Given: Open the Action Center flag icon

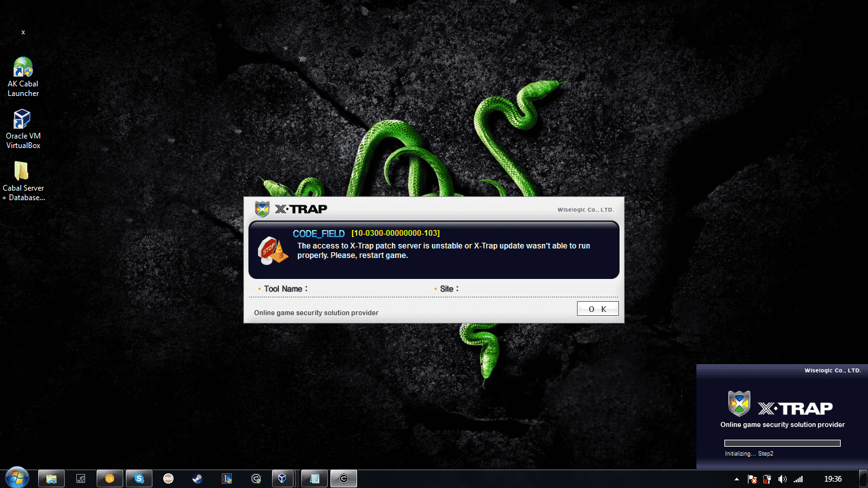Looking at the screenshot, I should tap(752, 479).
